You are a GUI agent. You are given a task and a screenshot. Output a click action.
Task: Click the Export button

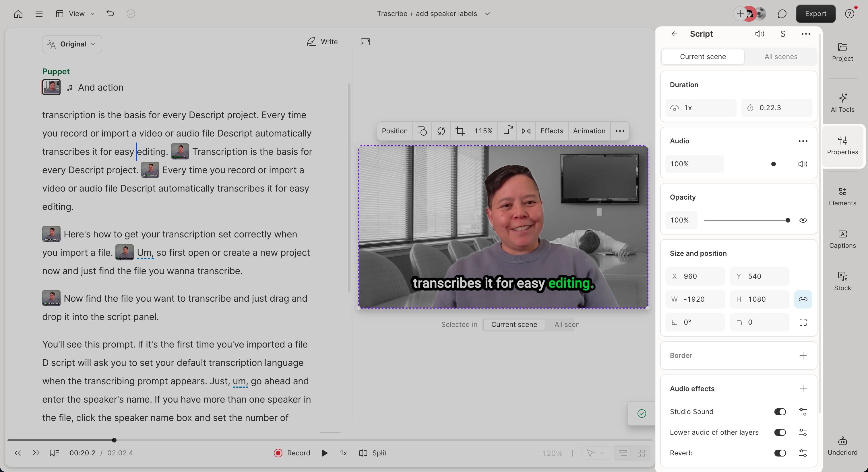click(815, 14)
